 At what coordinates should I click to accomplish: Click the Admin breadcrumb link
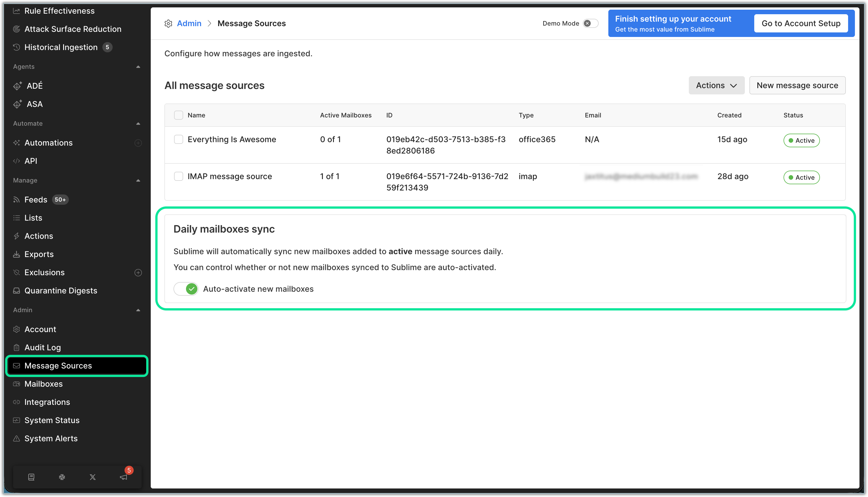point(189,24)
